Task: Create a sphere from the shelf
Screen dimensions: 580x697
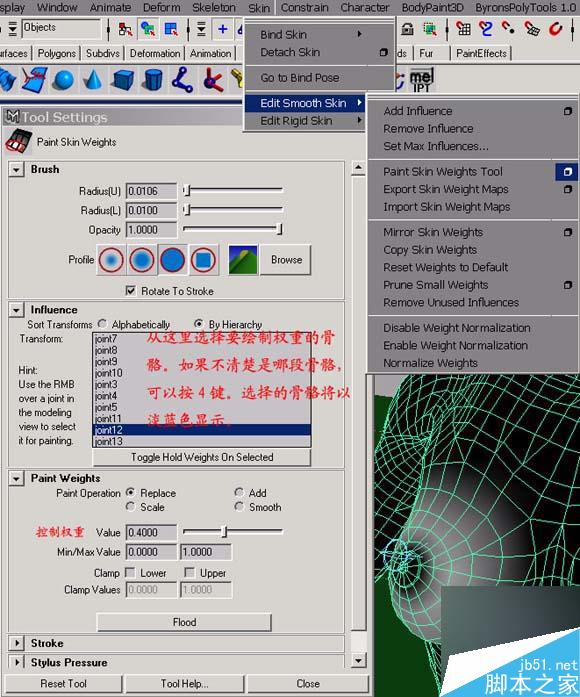Action: pyautogui.click(x=64, y=80)
